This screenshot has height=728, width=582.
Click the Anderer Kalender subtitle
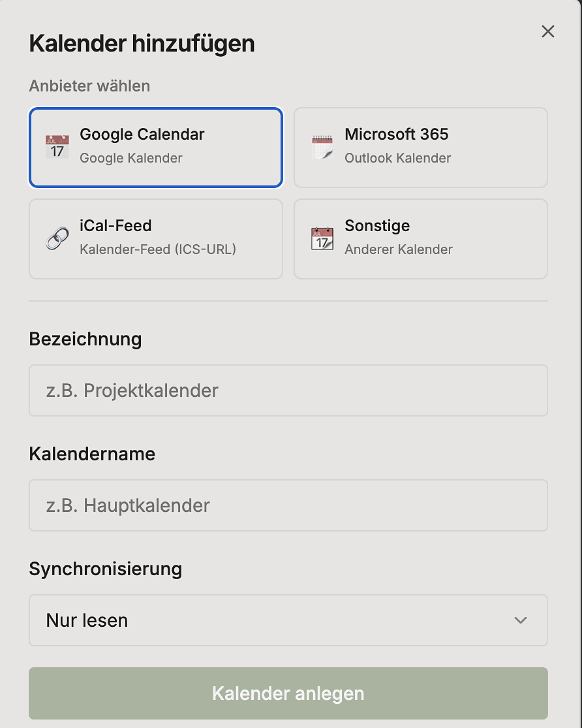pyautogui.click(x=399, y=249)
